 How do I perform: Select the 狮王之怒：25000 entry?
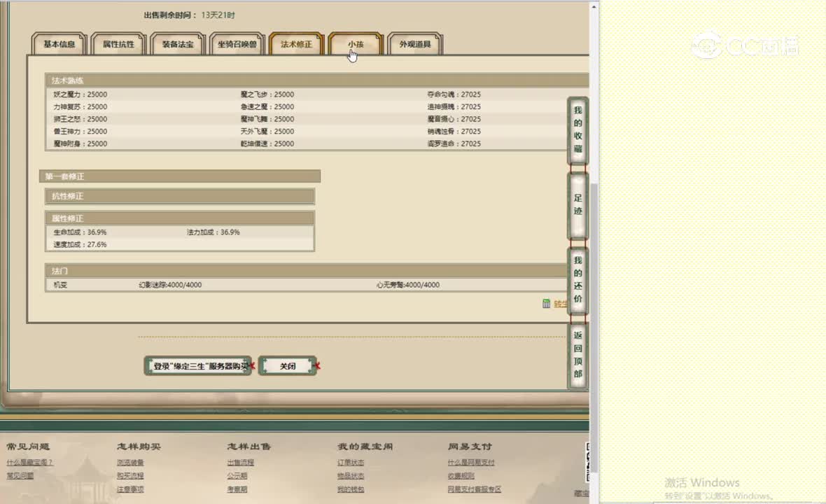coord(80,119)
